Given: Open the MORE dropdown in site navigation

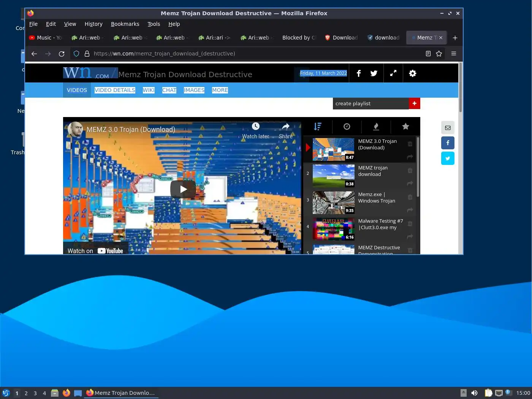Looking at the screenshot, I should tap(220, 90).
